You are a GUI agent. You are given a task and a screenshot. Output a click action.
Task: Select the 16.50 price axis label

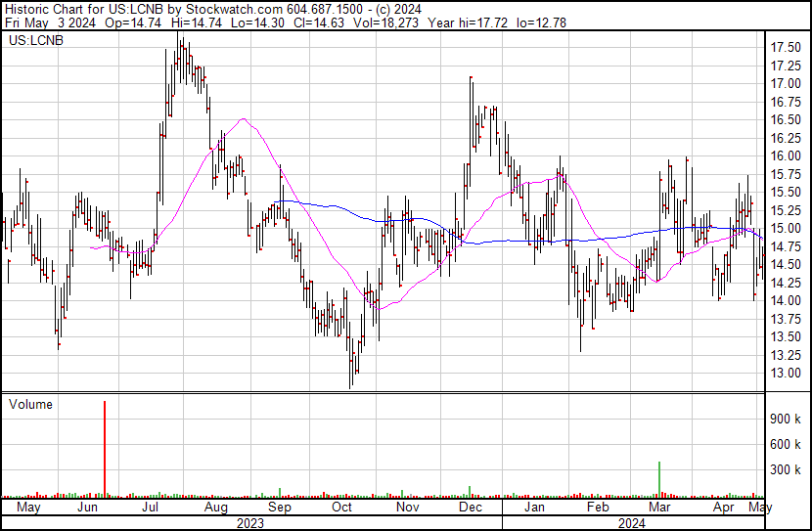786,120
